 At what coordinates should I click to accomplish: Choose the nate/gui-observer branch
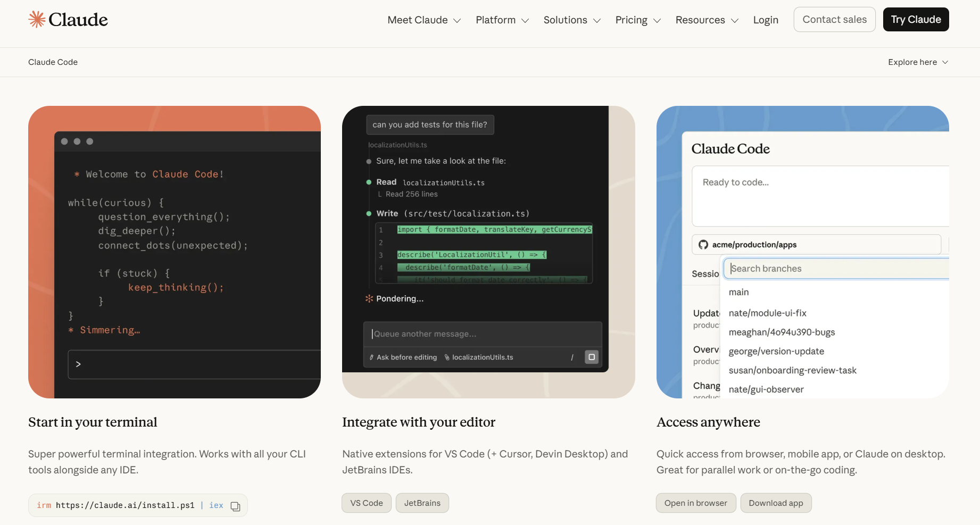[766, 390]
